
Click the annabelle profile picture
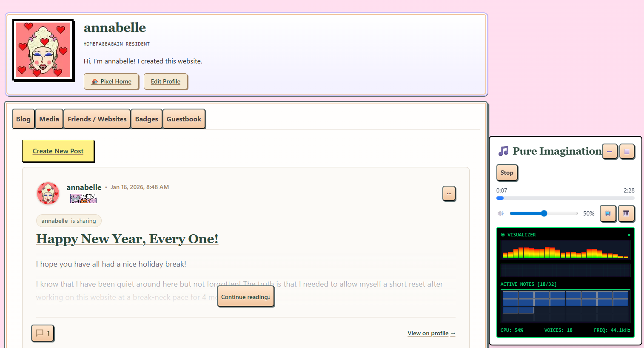[43, 50]
